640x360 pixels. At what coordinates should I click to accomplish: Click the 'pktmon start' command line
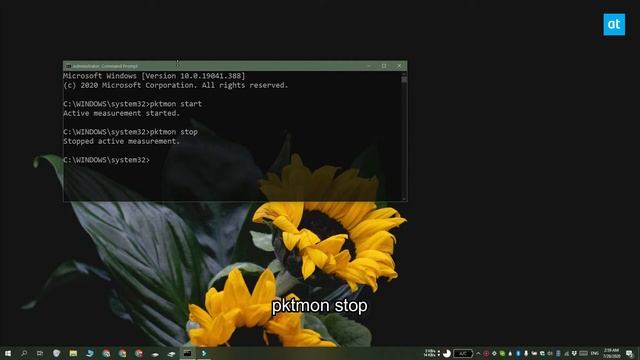click(x=133, y=104)
